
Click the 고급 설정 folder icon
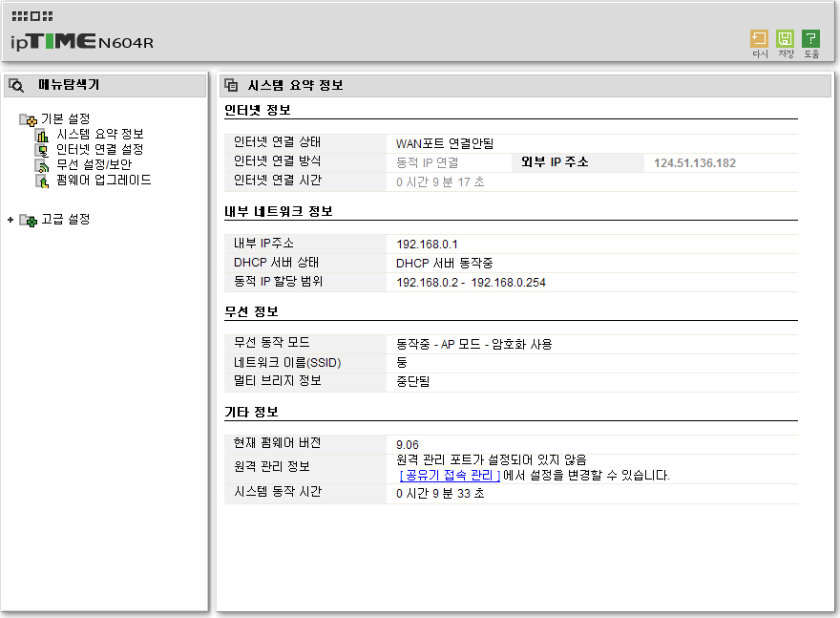click(x=28, y=220)
